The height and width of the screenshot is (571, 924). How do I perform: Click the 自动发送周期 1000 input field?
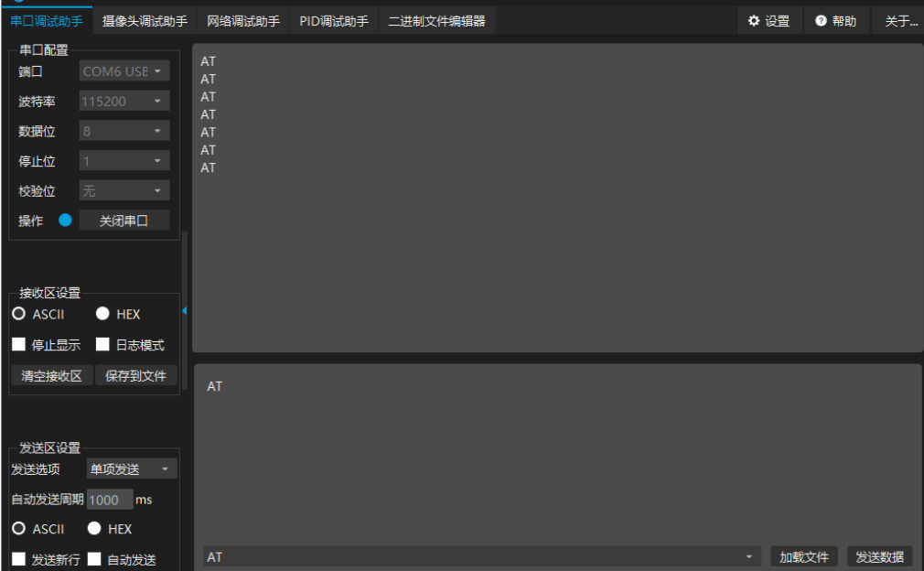click(x=110, y=500)
